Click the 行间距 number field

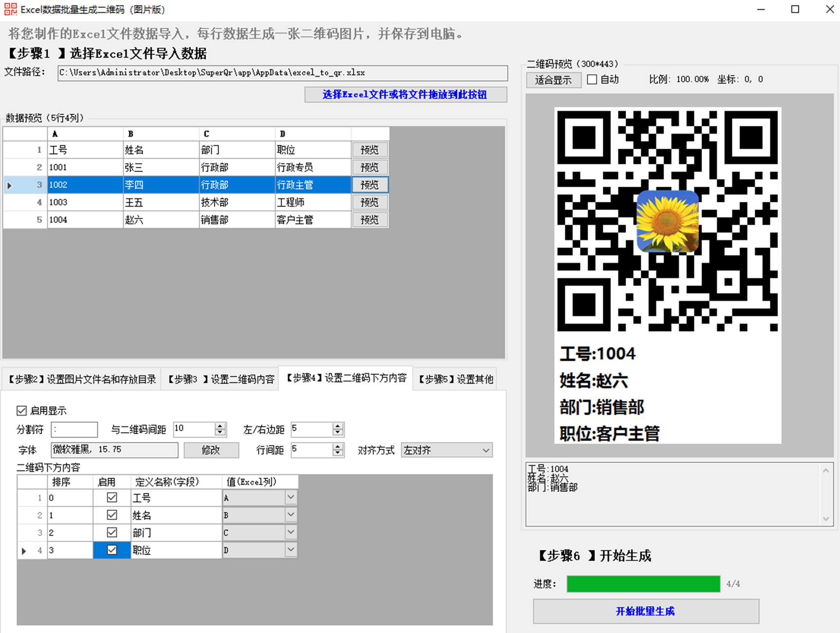pyautogui.click(x=312, y=450)
